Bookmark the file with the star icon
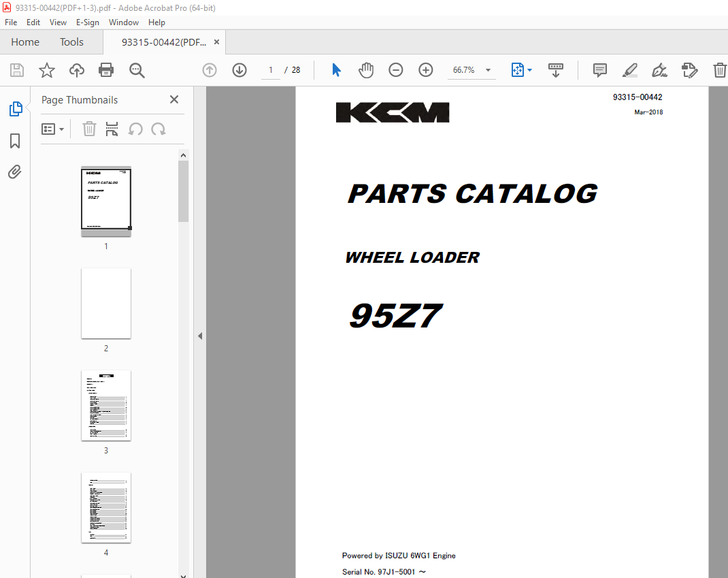This screenshot has height=578, width=728. 47,70
